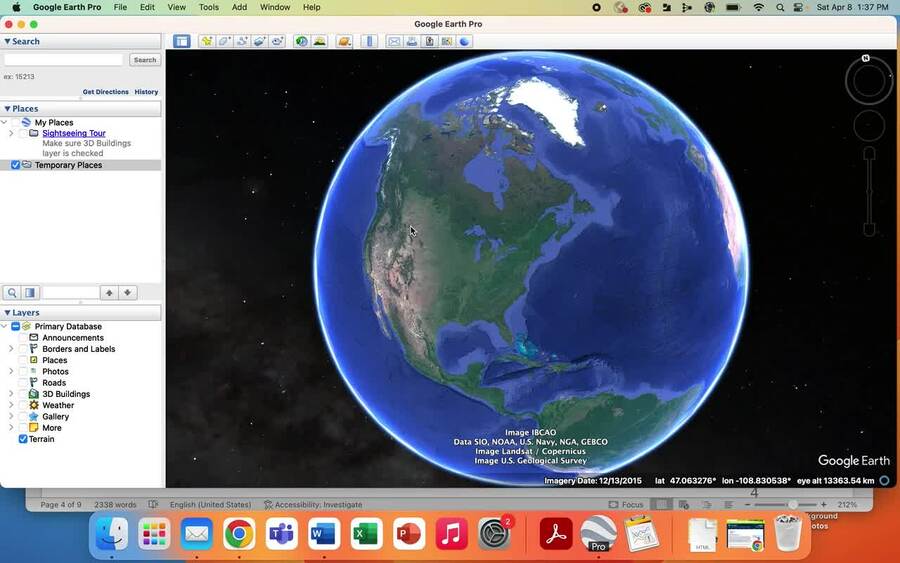Uncheck the Terrain layer checkbox
Screen dimensions: 900x563
point(23,439)
